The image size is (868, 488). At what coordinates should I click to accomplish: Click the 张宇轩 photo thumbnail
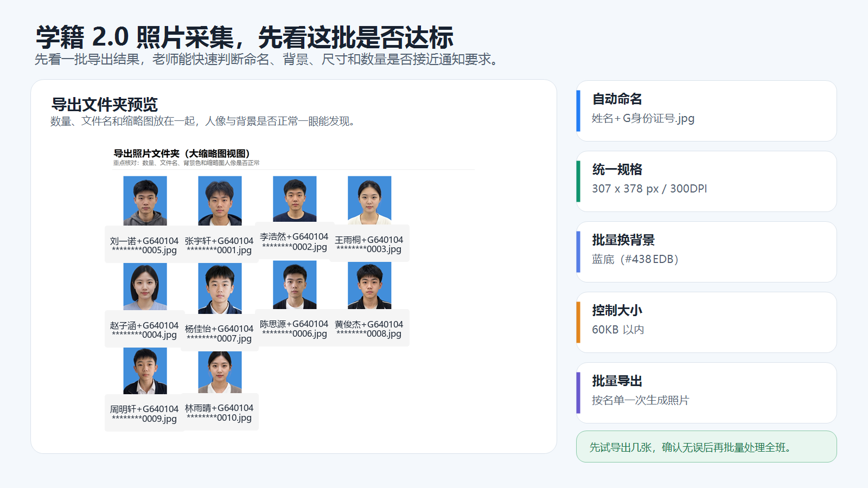coord(220,201)
